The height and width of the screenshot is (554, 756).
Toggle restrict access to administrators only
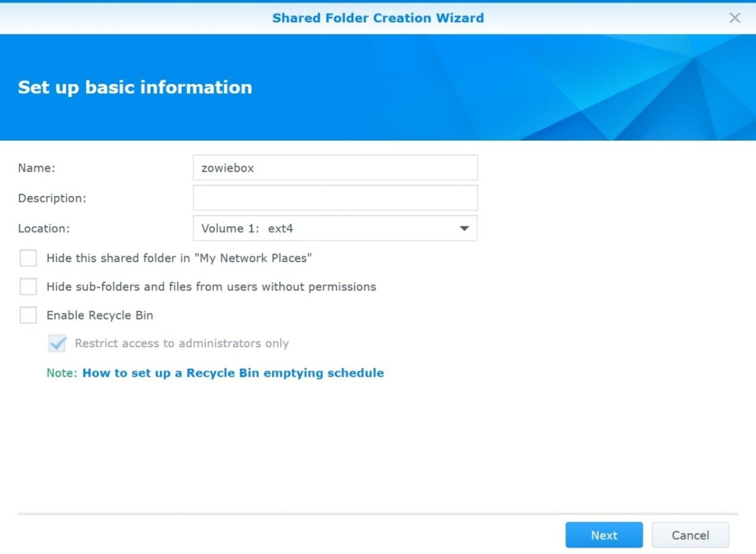pos(55,343)
